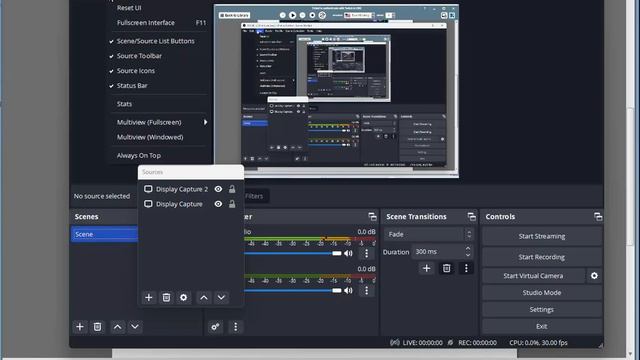Decrease Duration with down stepper arrow

(468, 255)
